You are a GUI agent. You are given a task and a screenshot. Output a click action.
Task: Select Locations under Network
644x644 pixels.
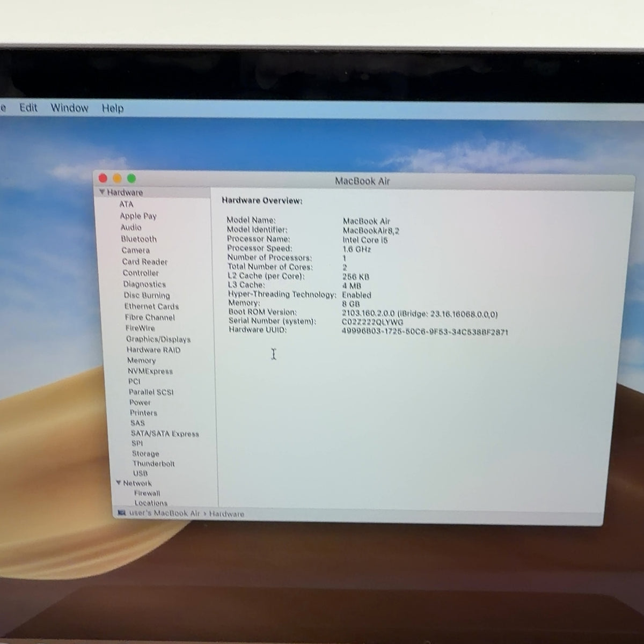[151, 503]
